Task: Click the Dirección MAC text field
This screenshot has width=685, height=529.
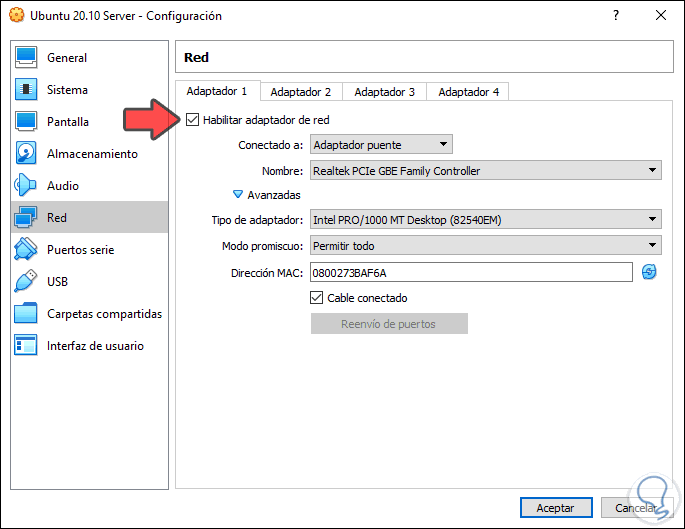Action: [x=471, y=272]
